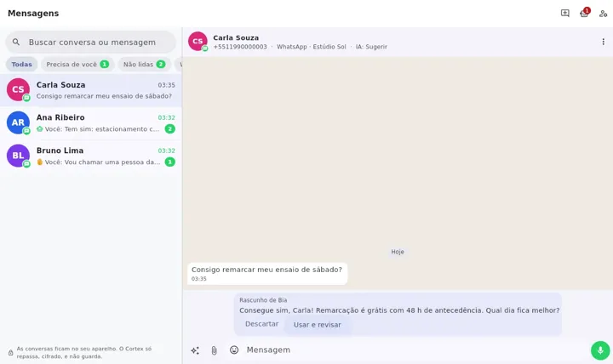Click the 'Usar e revisar' button

pos(317,325)
